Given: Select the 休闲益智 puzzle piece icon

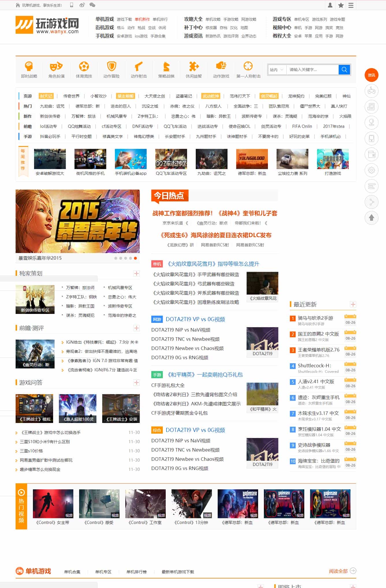Looking at the screenshot, I should pyautogui.click(x=194, y=66).
